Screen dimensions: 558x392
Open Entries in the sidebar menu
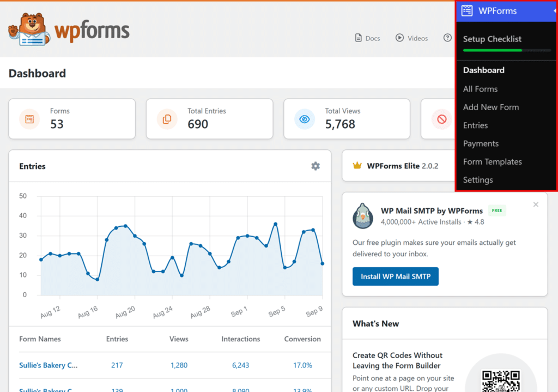pos(475,125)
